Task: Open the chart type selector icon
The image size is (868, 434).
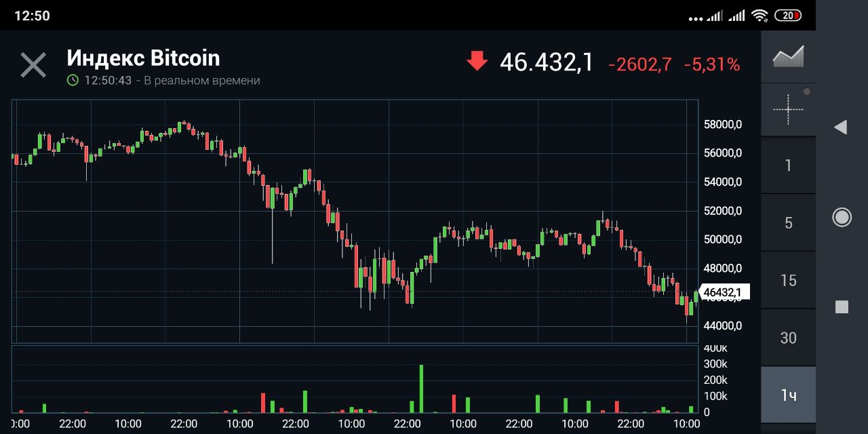Action: (x=788, y=56)
